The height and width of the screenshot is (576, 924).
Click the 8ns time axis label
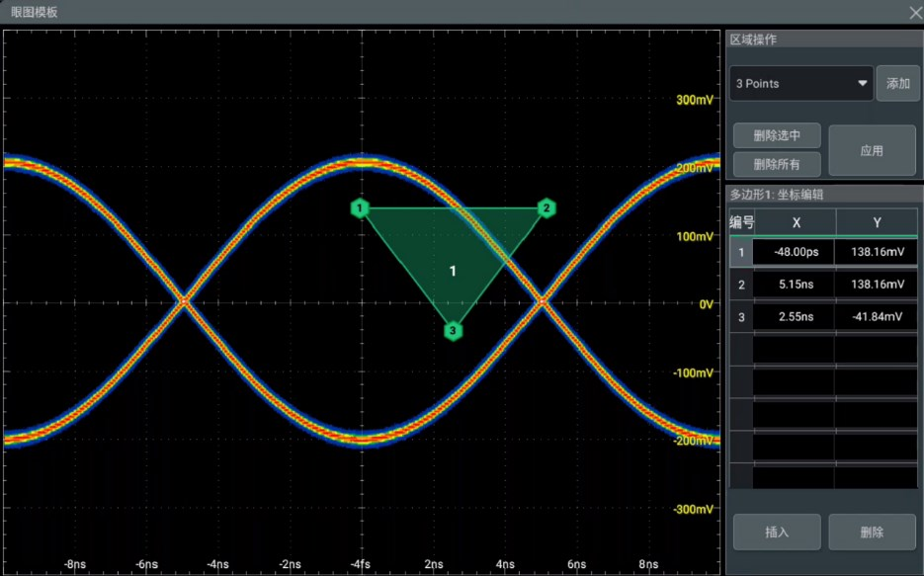click(648, 564)
